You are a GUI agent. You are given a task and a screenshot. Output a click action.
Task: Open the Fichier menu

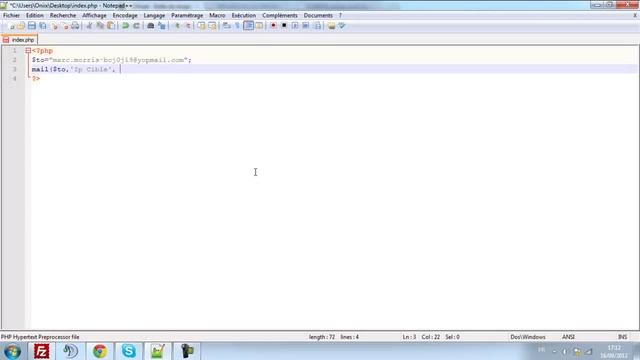click(11, 16)
